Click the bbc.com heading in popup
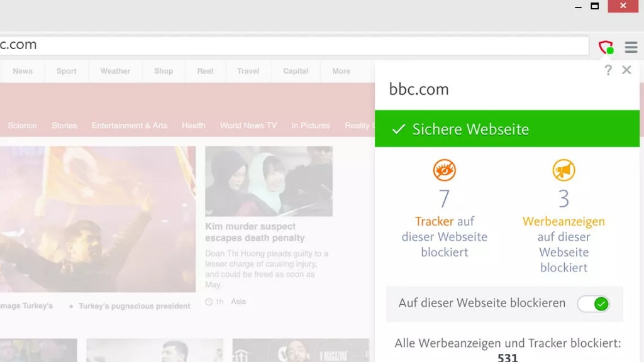This screenshot has height=362, width=644. click(418, 89)
